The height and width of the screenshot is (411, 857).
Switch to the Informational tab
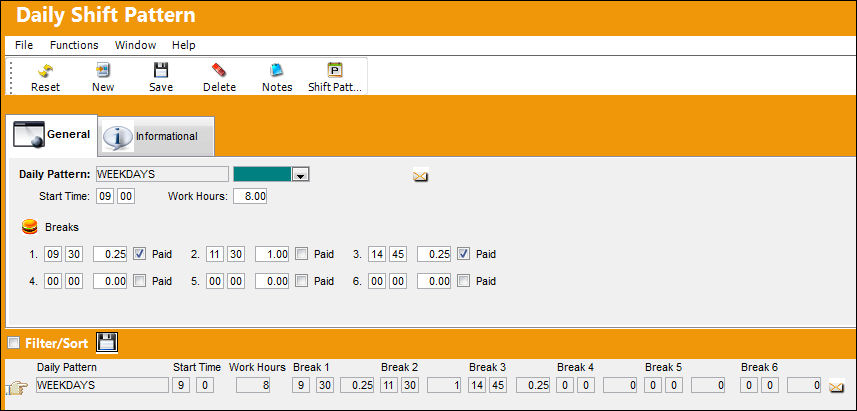[156, 136]
